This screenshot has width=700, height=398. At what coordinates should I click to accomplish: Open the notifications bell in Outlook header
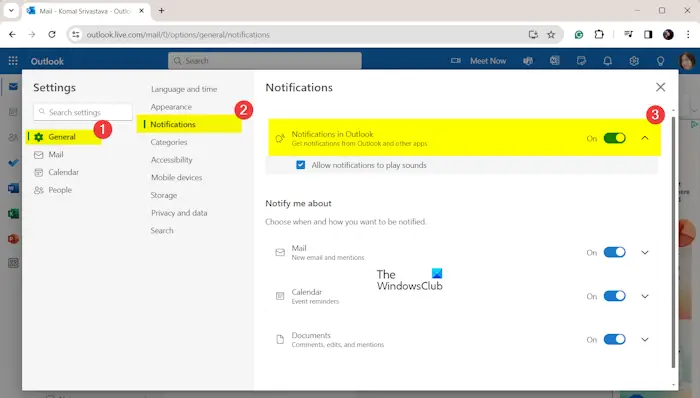pyautogui.click(x=608, y=61)
